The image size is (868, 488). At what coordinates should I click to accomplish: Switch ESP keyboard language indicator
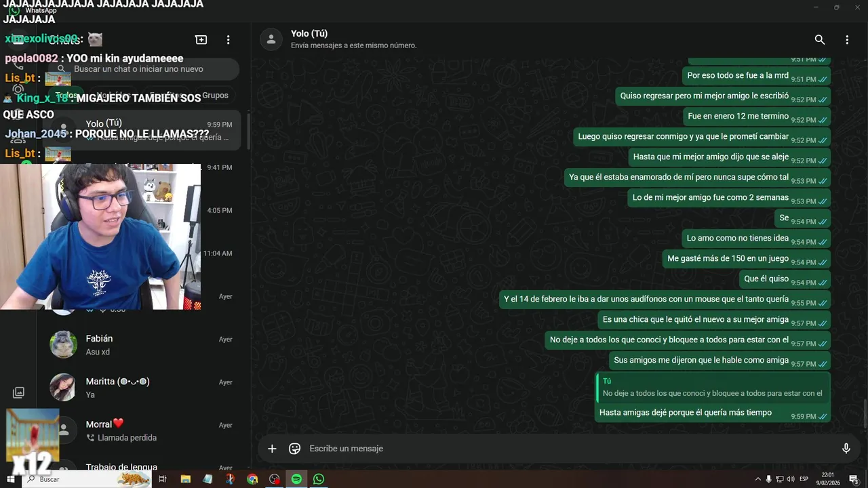pos(804,479)
